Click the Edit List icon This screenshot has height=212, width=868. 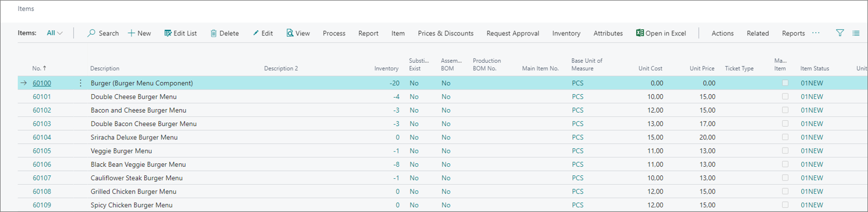coord(168,33)
